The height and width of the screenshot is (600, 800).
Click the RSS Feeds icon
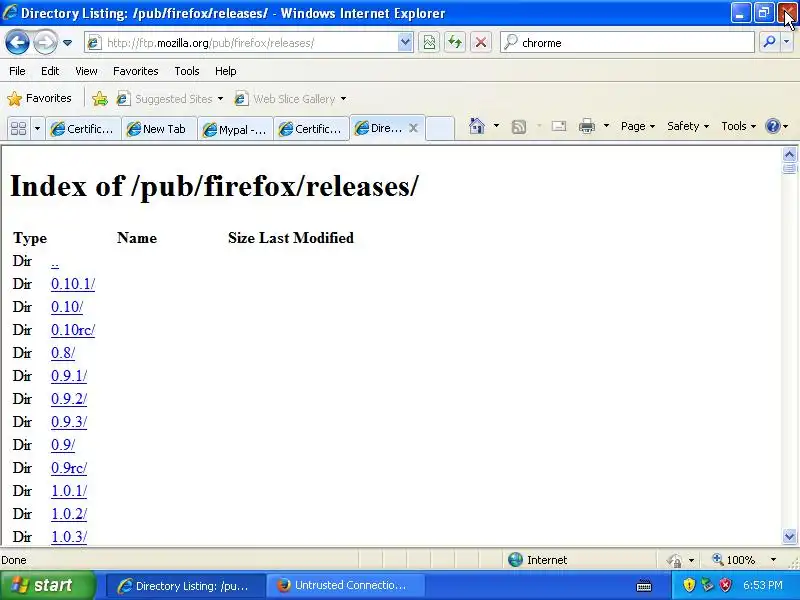click(519, 126)
